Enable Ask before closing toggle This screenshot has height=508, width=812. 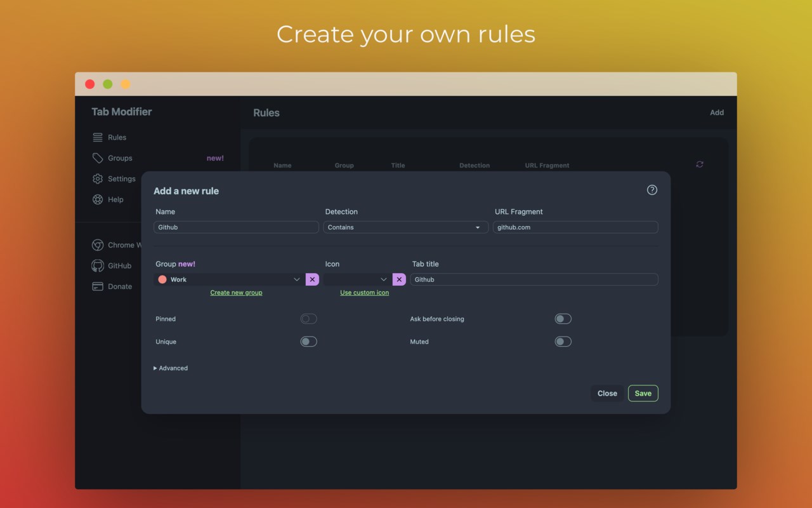point(563,319)
